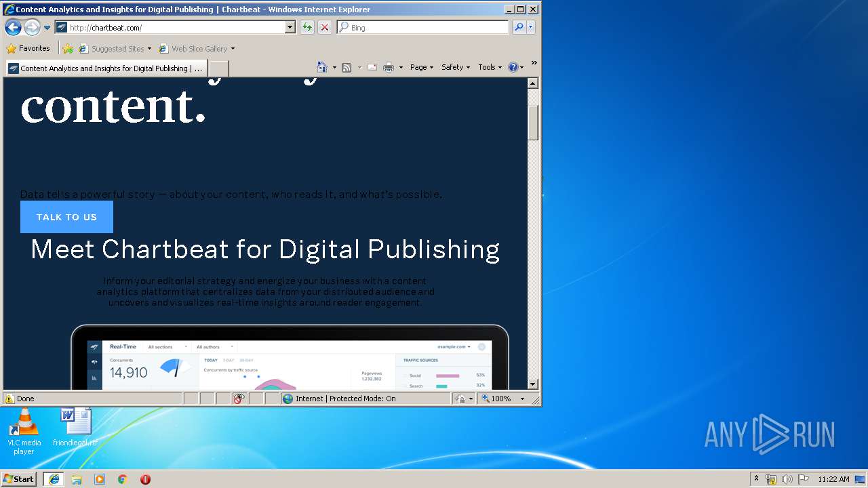Viewport: 868px width, 488px height.
Task: Open the Safety menu
Action: (456, 67)
